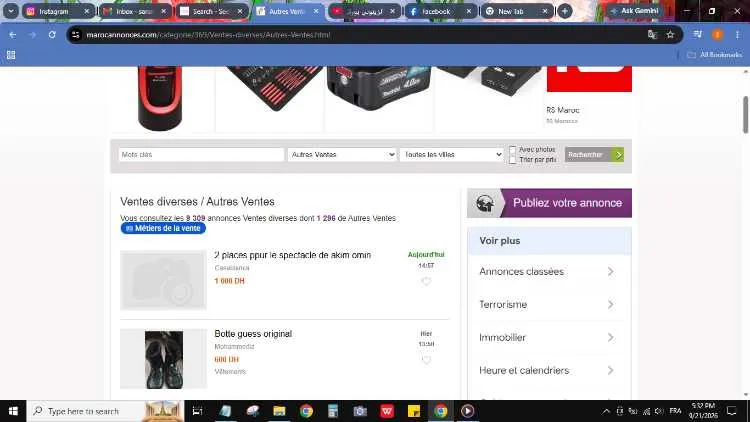Favorite the Botte guess original listing heart
The image size is (750, 422).
[426, 360]
